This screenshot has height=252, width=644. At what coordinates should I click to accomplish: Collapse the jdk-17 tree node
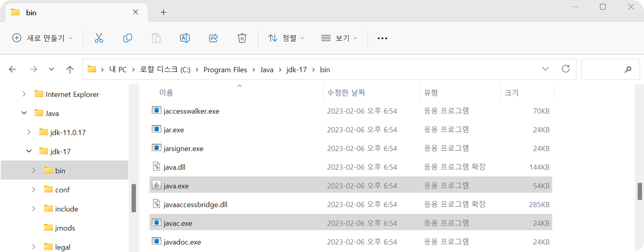[x=29, y=151]
